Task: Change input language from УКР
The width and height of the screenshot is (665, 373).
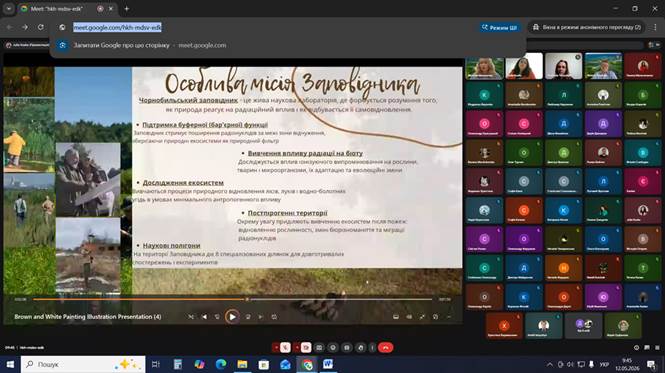Action: [x=604, y=365]
